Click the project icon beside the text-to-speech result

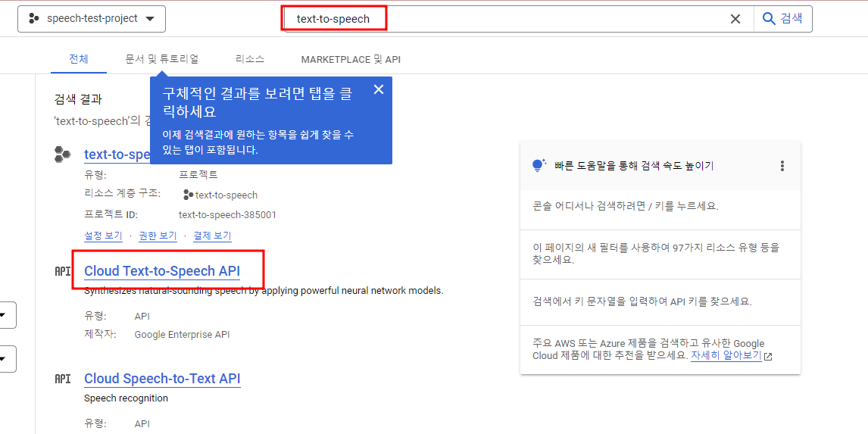(62, 155)
